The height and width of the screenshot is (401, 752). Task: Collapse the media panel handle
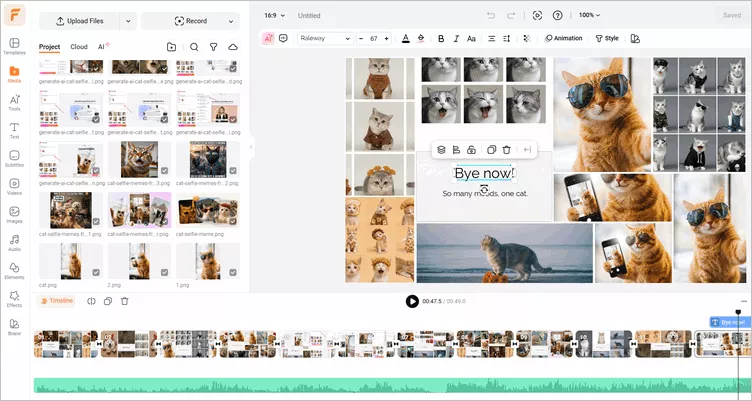(251, 147)
